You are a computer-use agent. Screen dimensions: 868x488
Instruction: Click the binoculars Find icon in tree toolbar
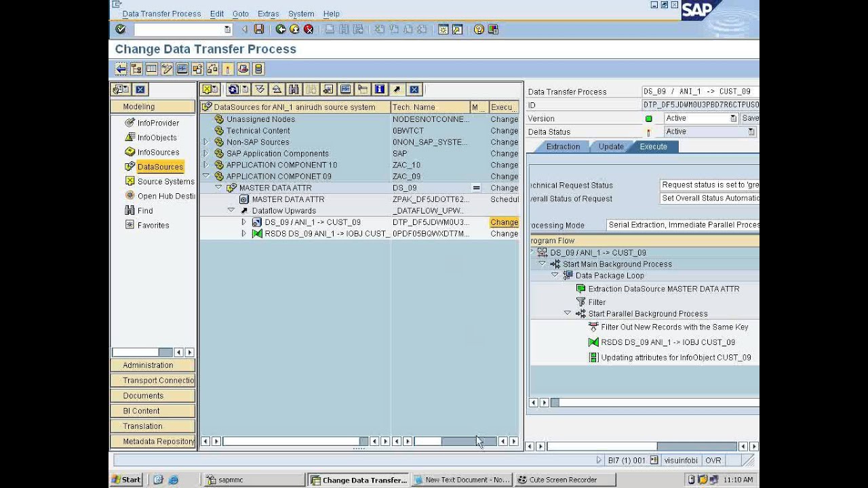point(294,89)
